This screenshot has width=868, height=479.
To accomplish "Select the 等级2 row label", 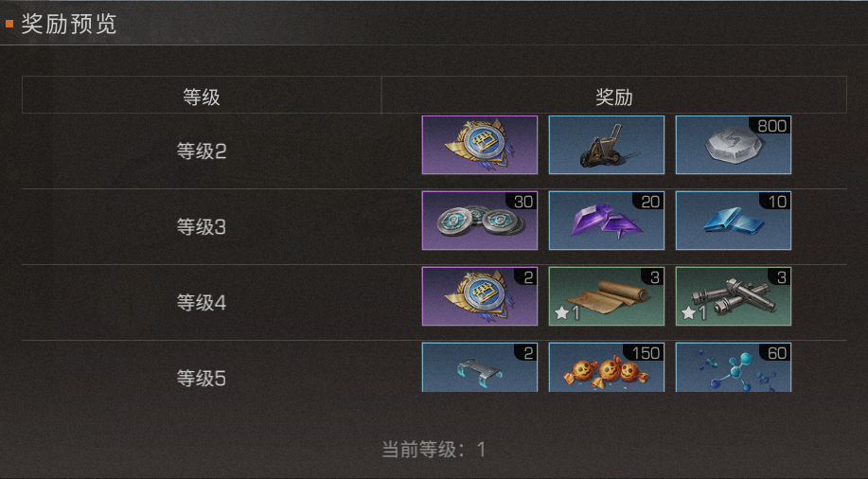I will pos(202,151).
